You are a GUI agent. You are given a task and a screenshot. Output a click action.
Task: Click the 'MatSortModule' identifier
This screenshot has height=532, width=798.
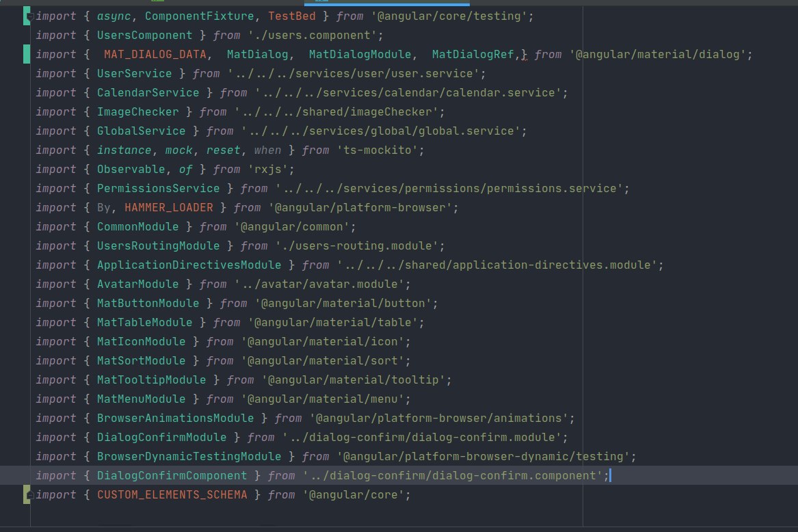(142, 361)
